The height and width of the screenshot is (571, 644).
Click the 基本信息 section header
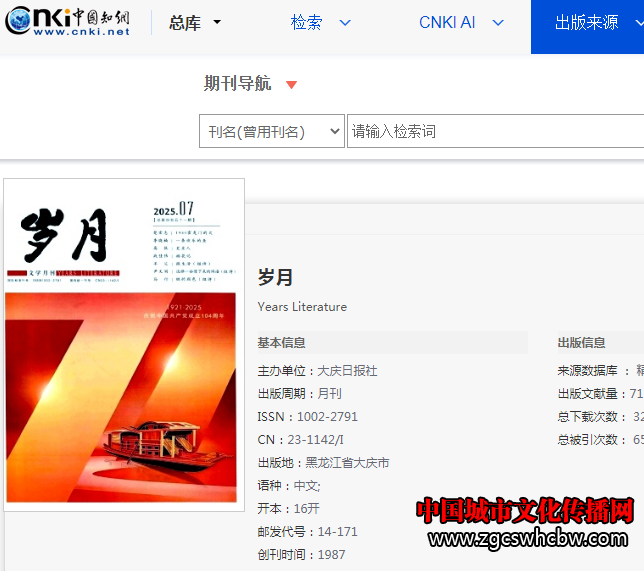click(x=282, y=343)
